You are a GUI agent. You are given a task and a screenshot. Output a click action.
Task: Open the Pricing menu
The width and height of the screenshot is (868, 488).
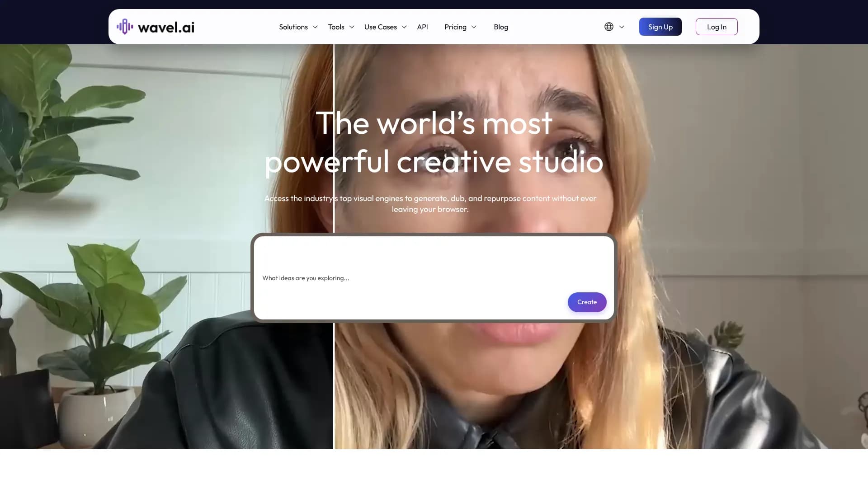coord(455,27)
